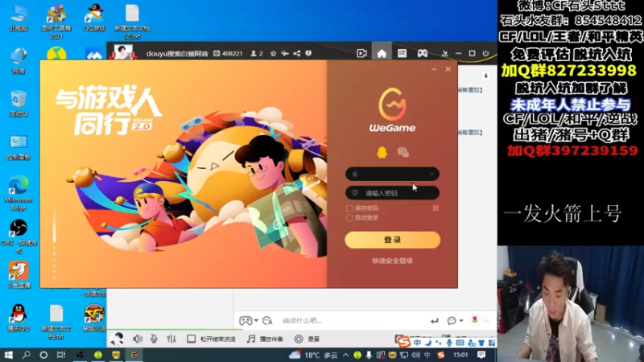Image resolution: width=644 pixels, height=362 pixels.
Task: Open Sogou IME soft keyboard icon
Action: [x=460, y=343]
